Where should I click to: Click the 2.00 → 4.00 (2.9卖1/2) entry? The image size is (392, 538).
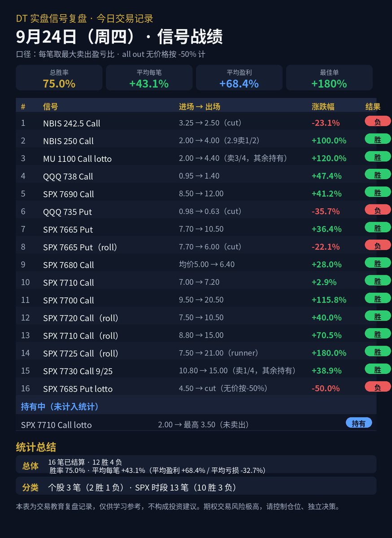(x=219, y=140)
